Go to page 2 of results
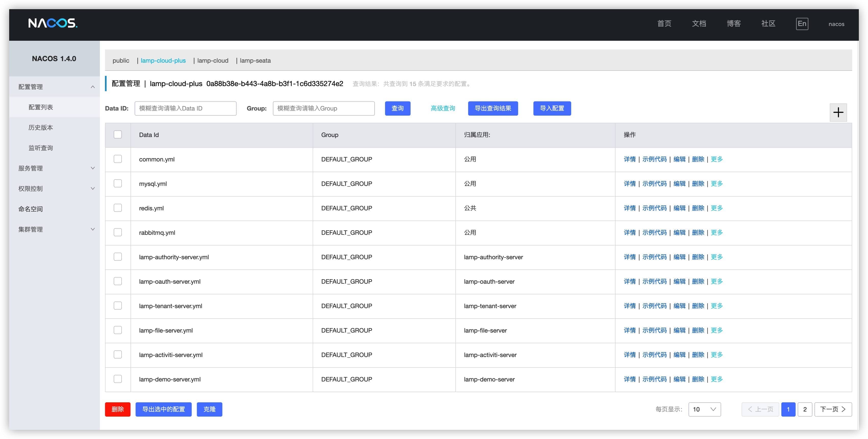Image resolution: width=868 pixels, height=439 pixels. click(805, 409)
